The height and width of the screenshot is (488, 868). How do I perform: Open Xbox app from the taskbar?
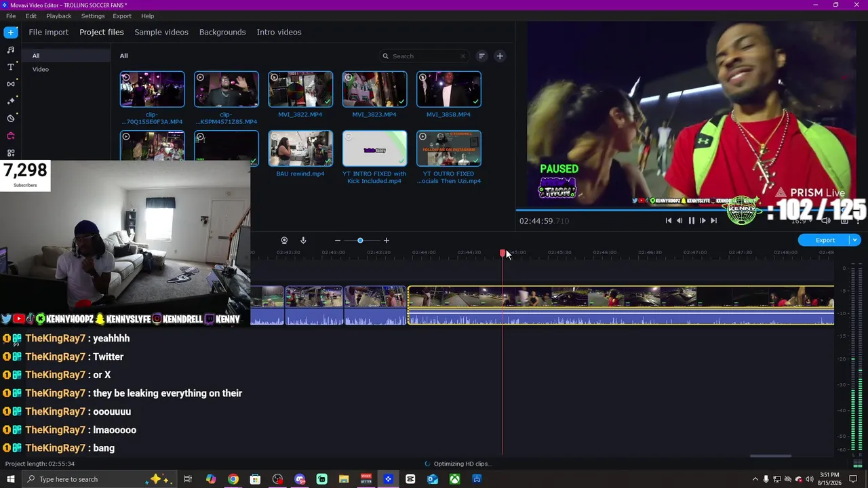454,479
